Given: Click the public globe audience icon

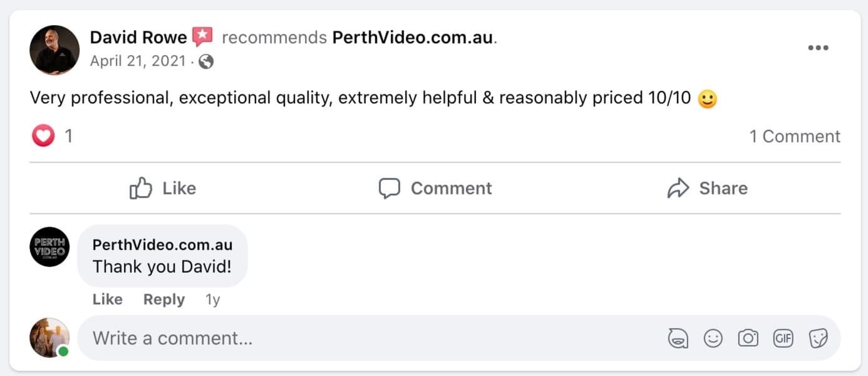Looking at the screenshot, I should pos(206,61).
